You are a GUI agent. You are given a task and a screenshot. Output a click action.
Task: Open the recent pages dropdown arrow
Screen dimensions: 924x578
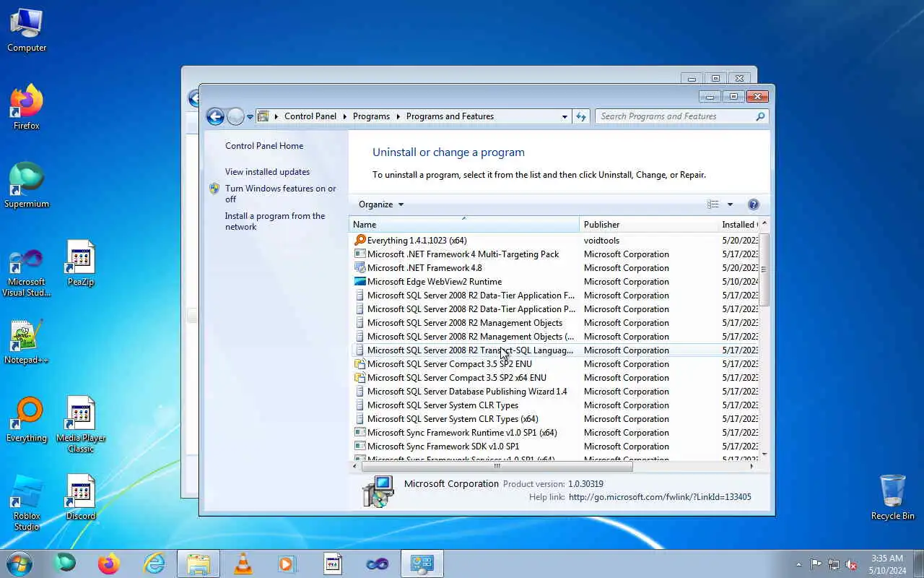click(x=250, y=116)
